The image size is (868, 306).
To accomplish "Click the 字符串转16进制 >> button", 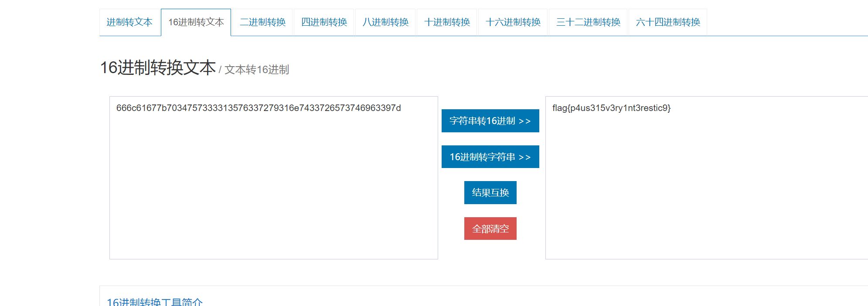I will click(490, 121).
